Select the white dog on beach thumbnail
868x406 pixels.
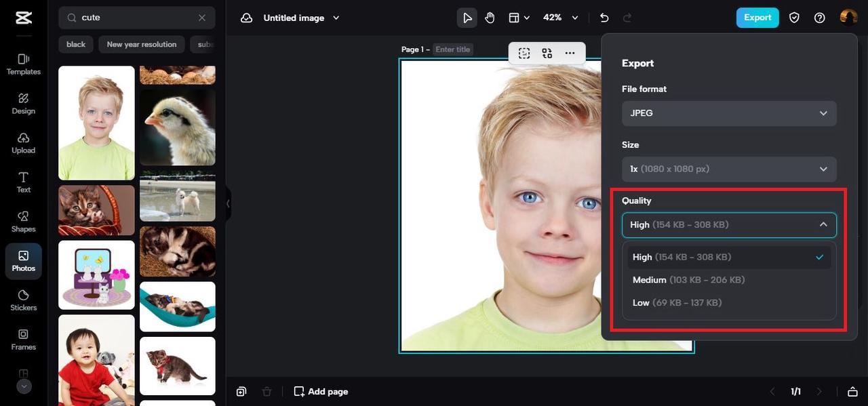point(178,196)
